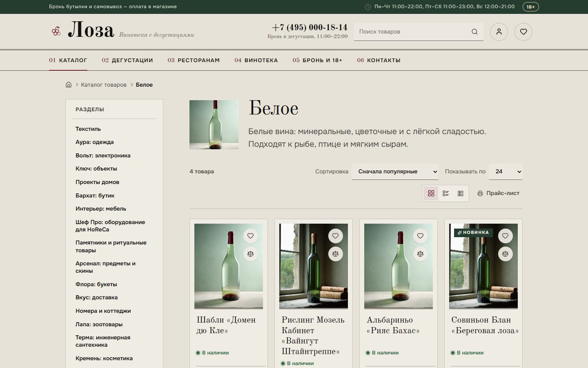Add Шабли «Домен дю Кле» to comparison
The height and width of the screenshot is (368, 588).
pyautogui.click(x=250, y=254)
